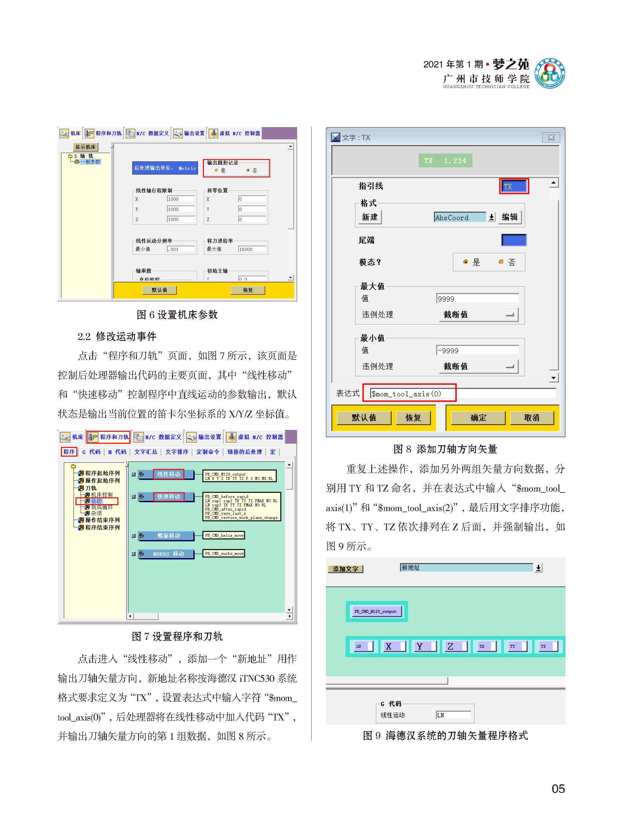Open the 新地址 dropdown in Figure 9
Image resolution: width=623 pixels, height=840 pixels.
point(538,568)
